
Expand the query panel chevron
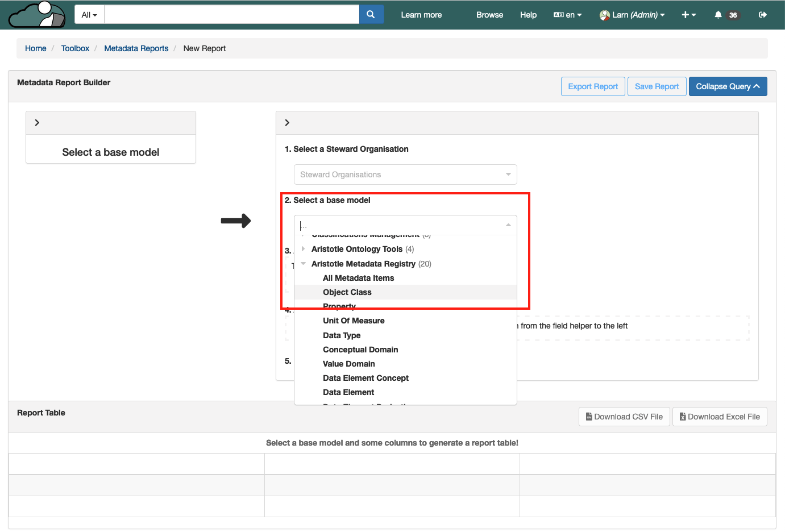coord(287,123)
